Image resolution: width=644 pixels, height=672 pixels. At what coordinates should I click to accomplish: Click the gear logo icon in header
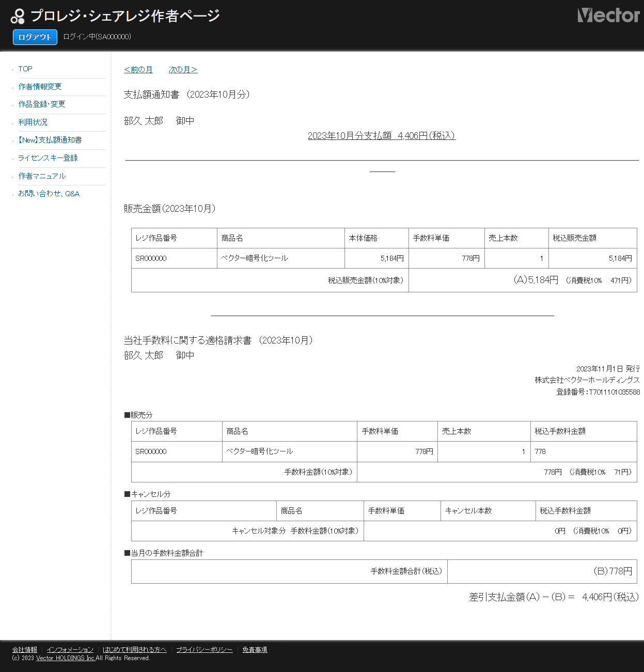tap(18, 17)
